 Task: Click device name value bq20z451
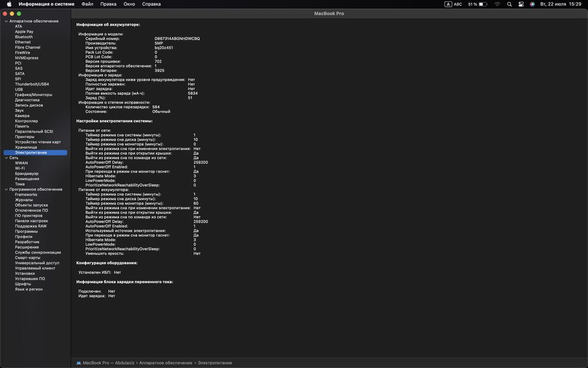coord(164,48)
